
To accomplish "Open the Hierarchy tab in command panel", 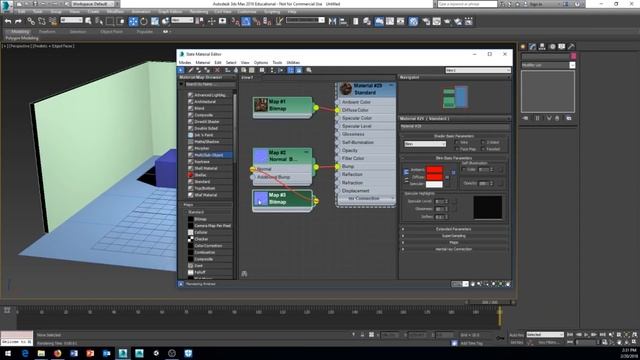I will coord(542,47).
